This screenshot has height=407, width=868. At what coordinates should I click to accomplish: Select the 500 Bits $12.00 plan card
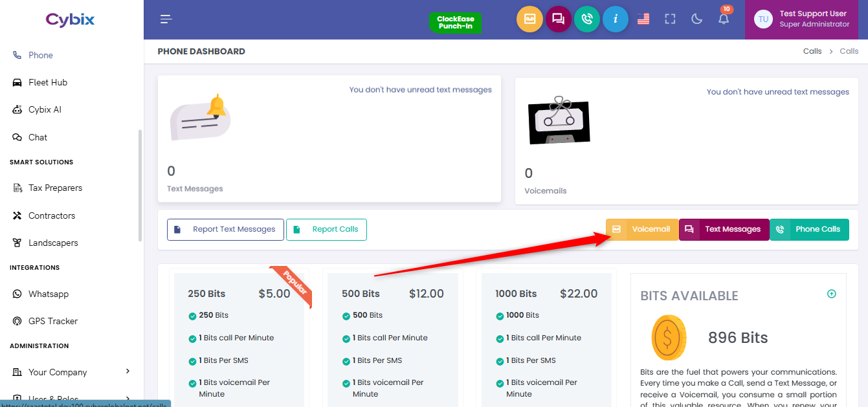pyautogui.click(x=393, y=340)
